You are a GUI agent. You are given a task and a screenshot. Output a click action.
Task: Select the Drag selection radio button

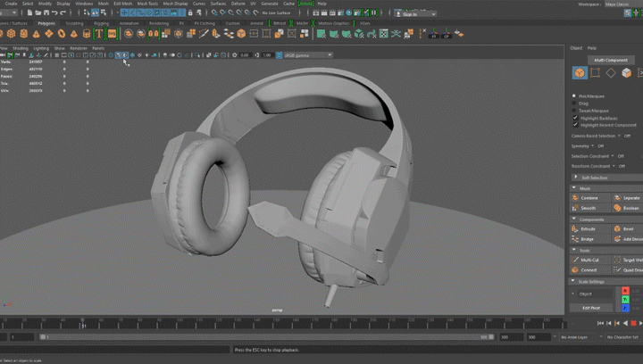[x=574, y=103]
